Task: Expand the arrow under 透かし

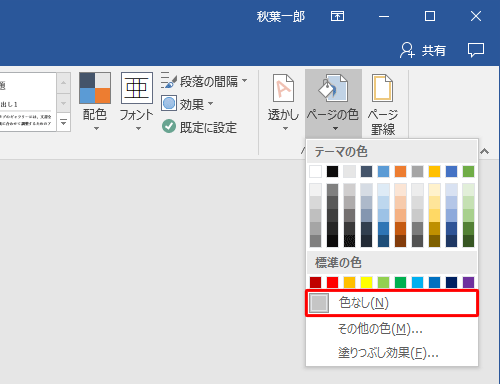Action: [x=285, y=128]
